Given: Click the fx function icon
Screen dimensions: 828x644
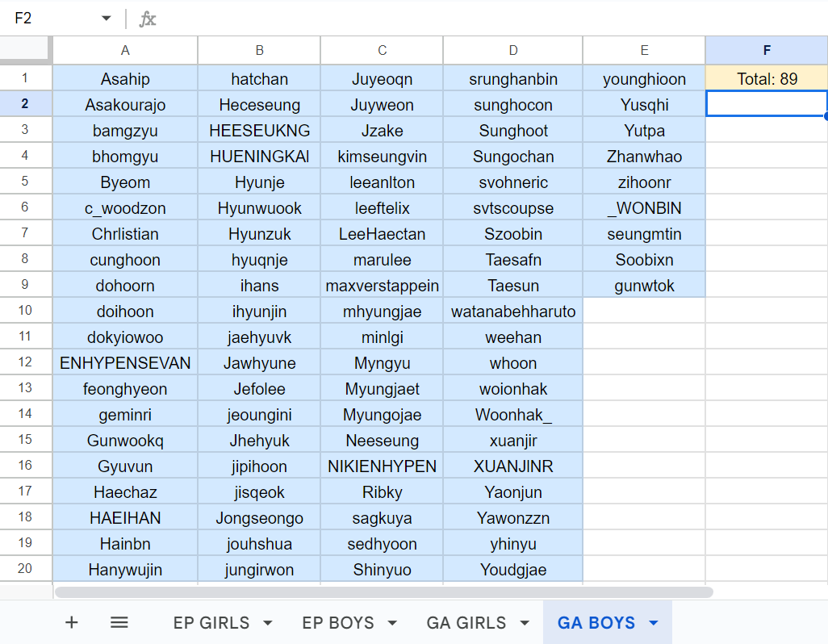Looking at the screenshot, I should coord(148,19).
